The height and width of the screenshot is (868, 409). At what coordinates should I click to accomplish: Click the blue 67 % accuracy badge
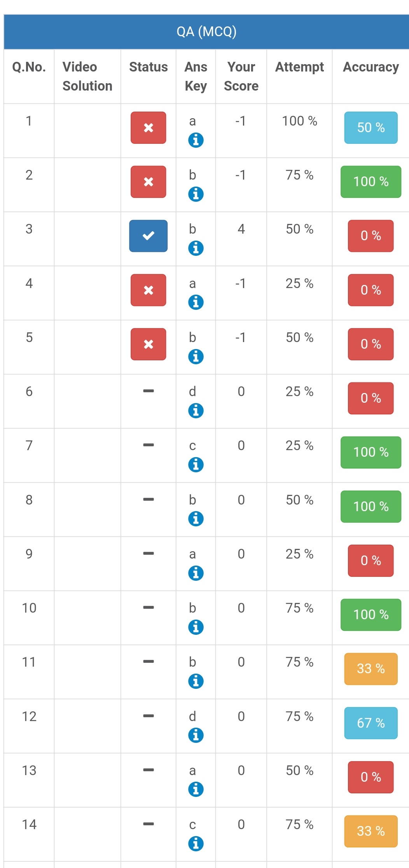pyautogui.click(x=371, y=723)
